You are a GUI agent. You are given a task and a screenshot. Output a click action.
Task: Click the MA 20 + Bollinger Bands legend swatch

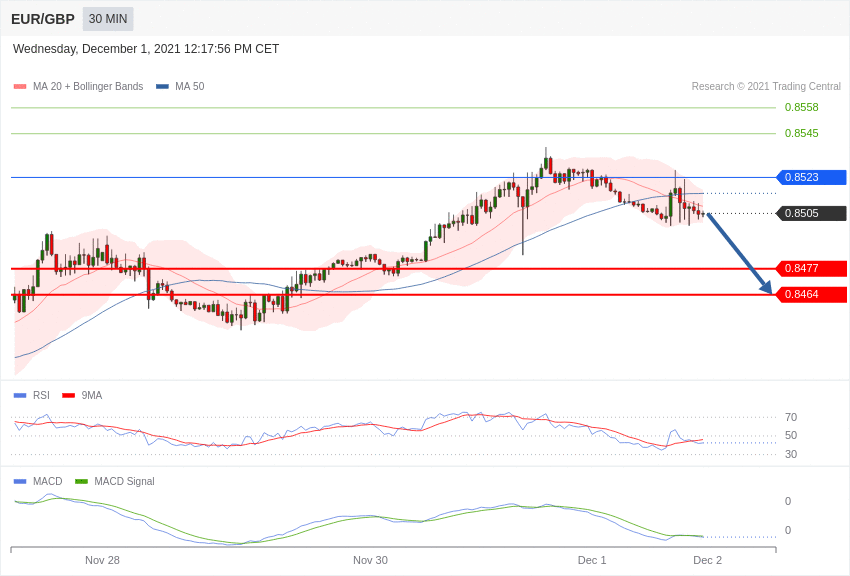pyautogui.click(x=20, y=86)
